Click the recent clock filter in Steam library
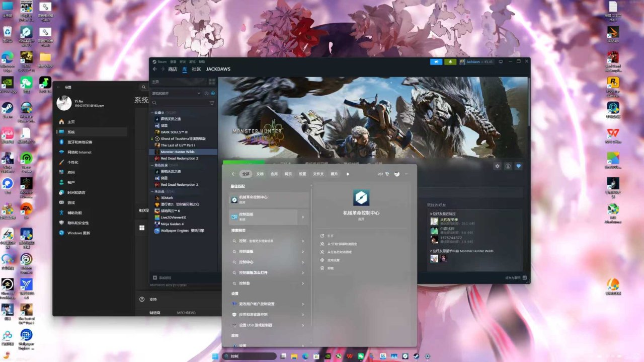Image resolution: width=644 pixels, height=362 pixels. coord(206,93)
